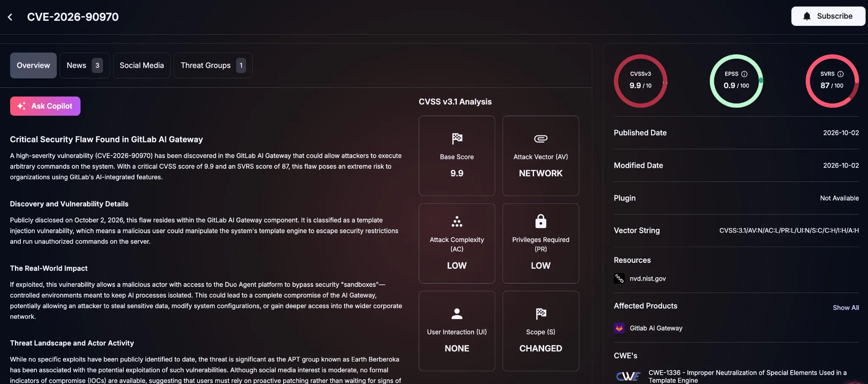Click the Published Date value 2026-10-02

click(x=841, y=133)
